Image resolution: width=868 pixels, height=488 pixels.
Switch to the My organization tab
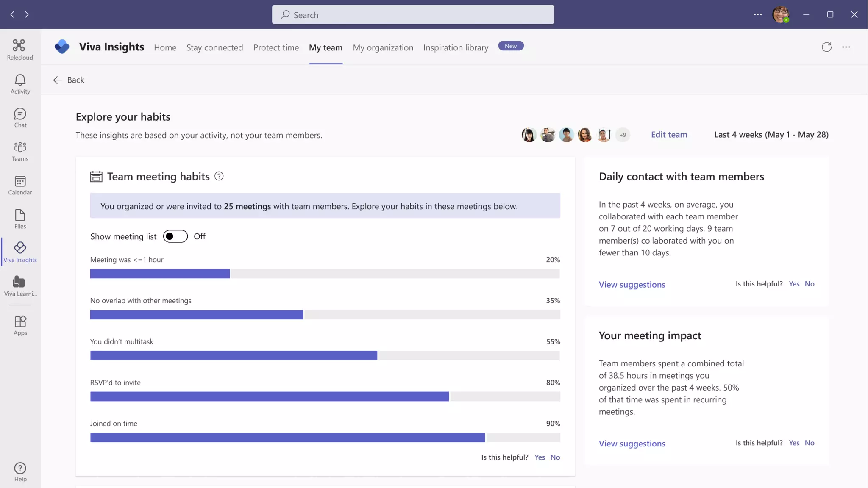(383, 47)
